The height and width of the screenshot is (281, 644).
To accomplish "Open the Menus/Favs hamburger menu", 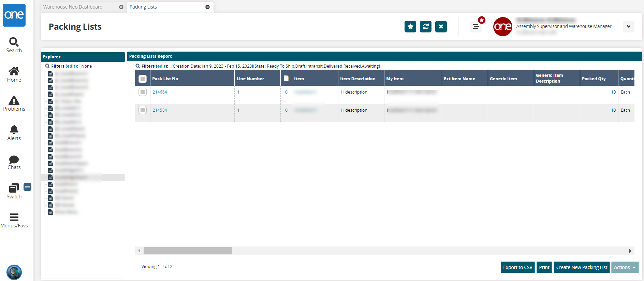I will (x=14, y=221).
